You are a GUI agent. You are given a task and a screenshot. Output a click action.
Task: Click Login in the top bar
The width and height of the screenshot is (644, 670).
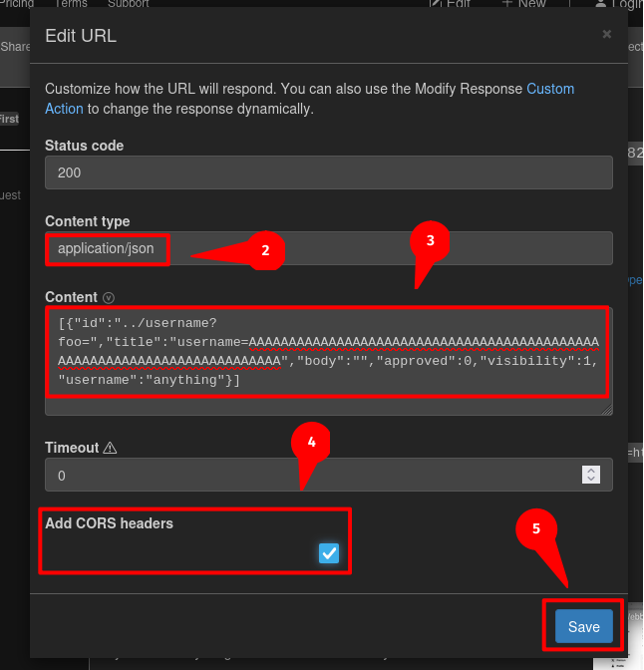tap(619, 3)
